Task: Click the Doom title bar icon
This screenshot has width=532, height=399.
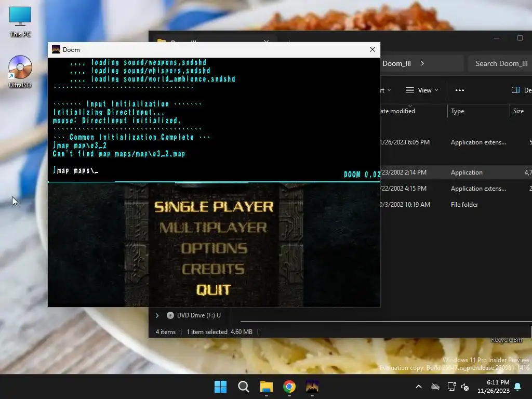Action: [x=56, y=49]
